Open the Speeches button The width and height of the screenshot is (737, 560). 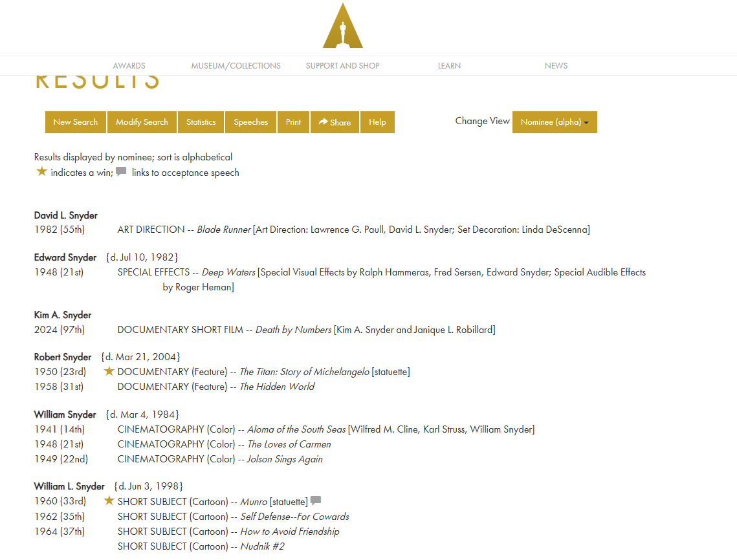coord(251,122)
